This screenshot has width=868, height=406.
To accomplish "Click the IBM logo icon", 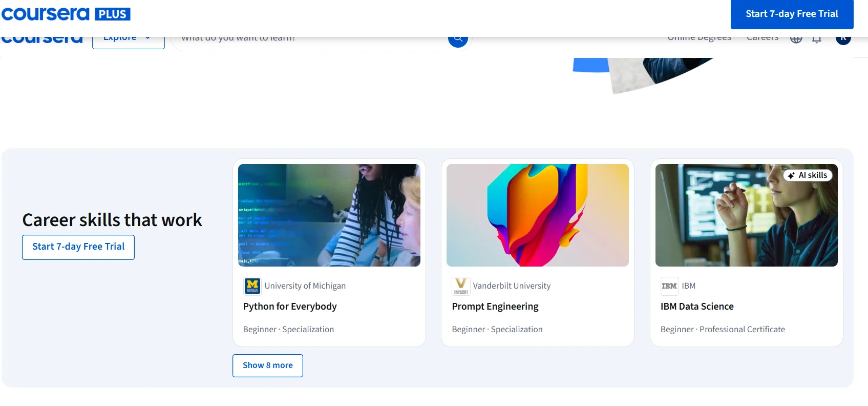I will [669, 286].
